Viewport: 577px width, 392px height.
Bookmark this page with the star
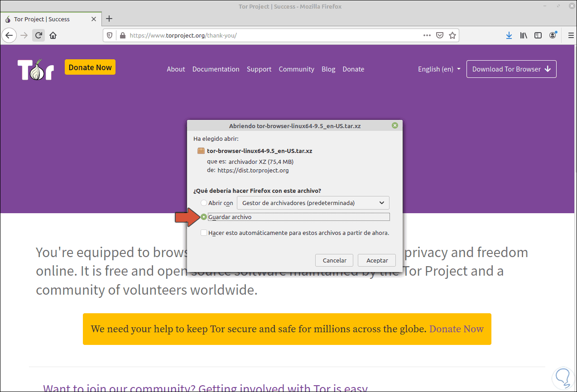click(452, 35)
